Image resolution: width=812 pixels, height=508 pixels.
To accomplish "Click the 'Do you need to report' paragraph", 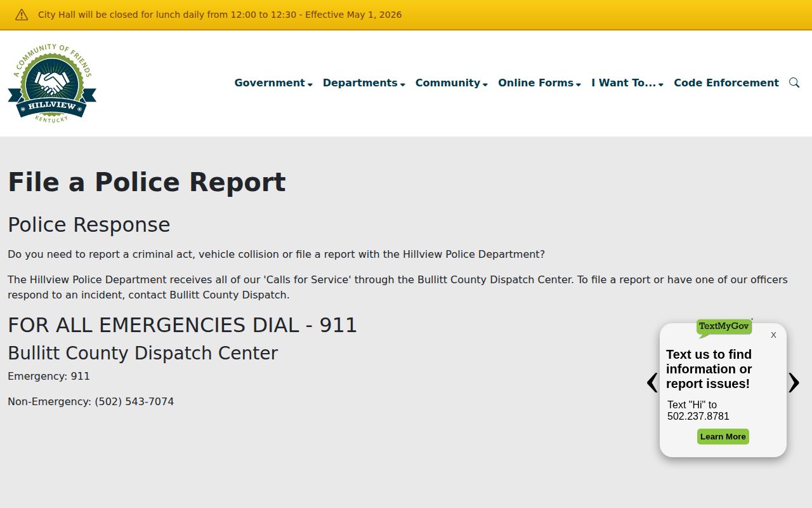I will (276, 254).
